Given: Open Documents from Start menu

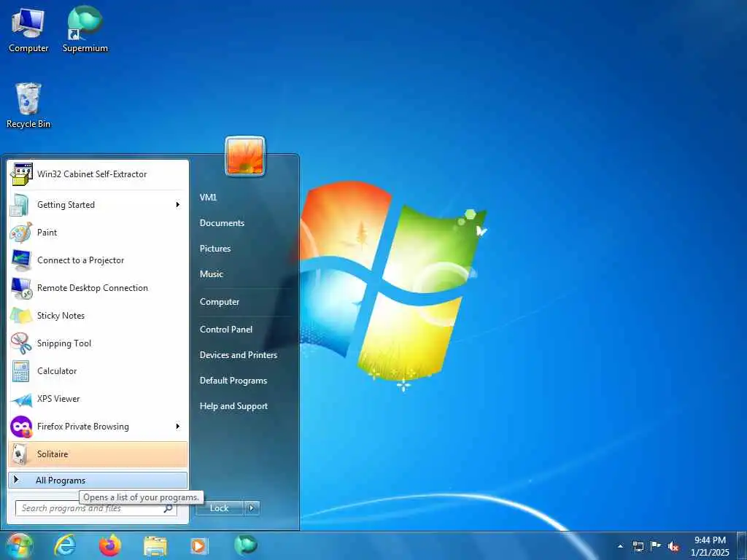Looking at the screenshot, I should 222,223.
